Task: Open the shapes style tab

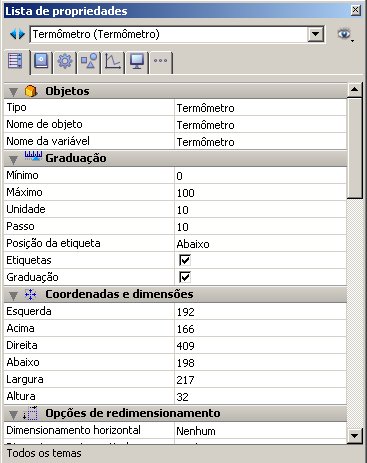Action: [x=89, y=61]
